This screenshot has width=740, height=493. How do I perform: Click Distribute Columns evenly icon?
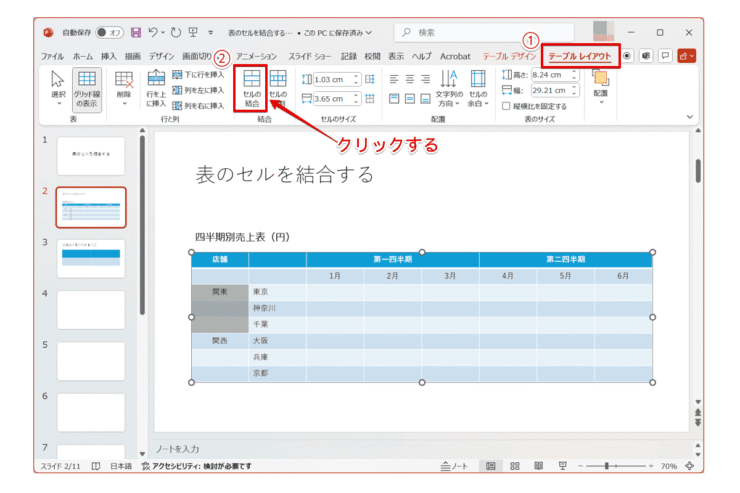point(370,99)
